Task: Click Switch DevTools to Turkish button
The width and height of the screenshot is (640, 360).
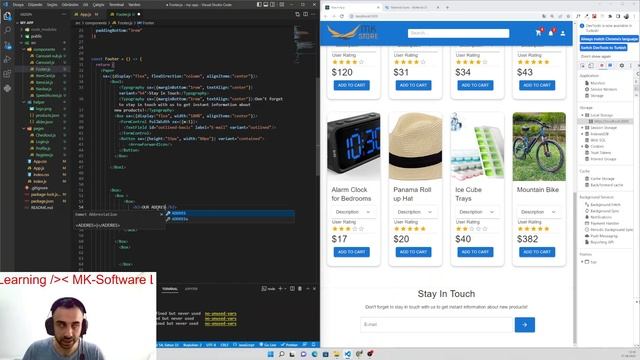Action: (x=604, y=48)
